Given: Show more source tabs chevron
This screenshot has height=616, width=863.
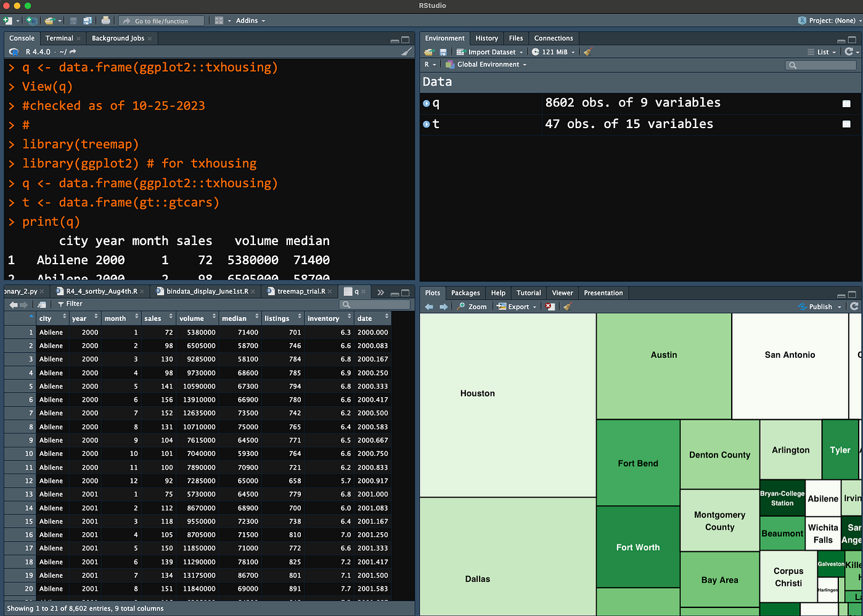Looking at the screenshot, I should pyautogui.click(x=380, y=292).
